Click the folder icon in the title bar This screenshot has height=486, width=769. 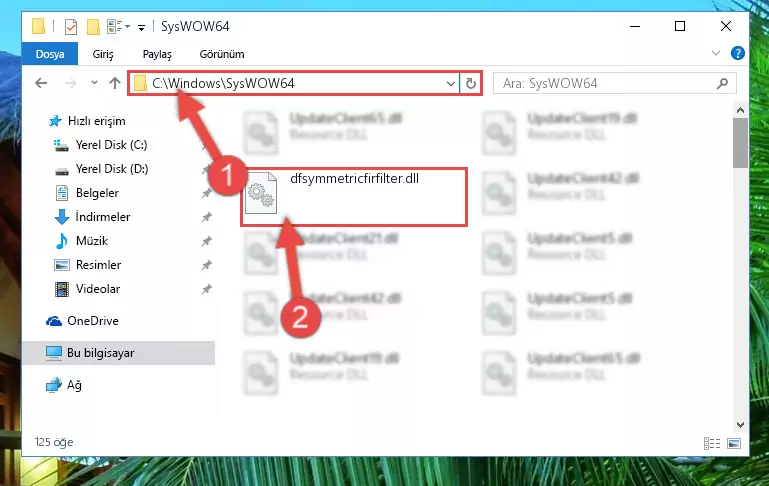(x=38, y=26)
